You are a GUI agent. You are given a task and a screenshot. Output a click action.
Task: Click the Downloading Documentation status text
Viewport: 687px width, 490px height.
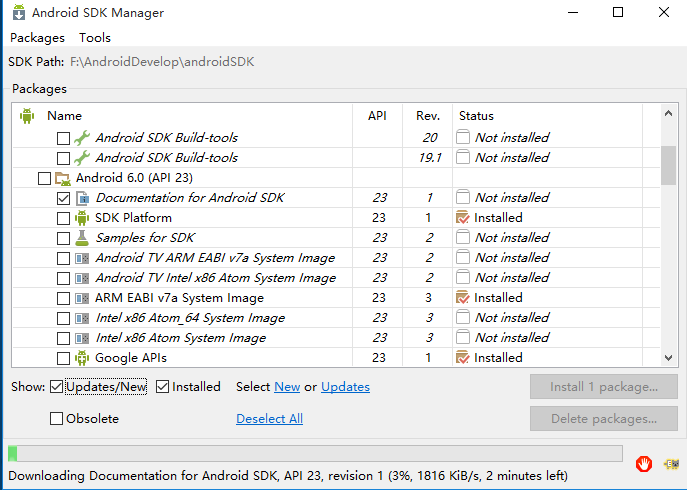coord(288,476)
